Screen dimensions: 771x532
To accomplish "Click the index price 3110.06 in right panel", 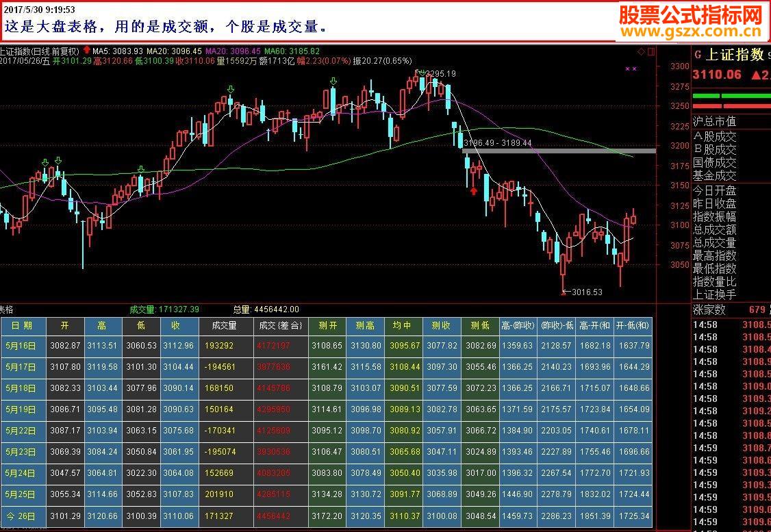I will [717, 75].
